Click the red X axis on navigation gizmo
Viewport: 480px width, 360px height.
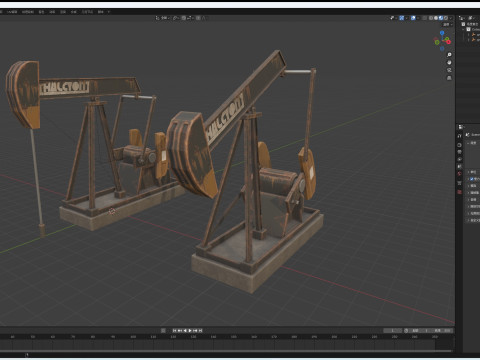[448, 42]
